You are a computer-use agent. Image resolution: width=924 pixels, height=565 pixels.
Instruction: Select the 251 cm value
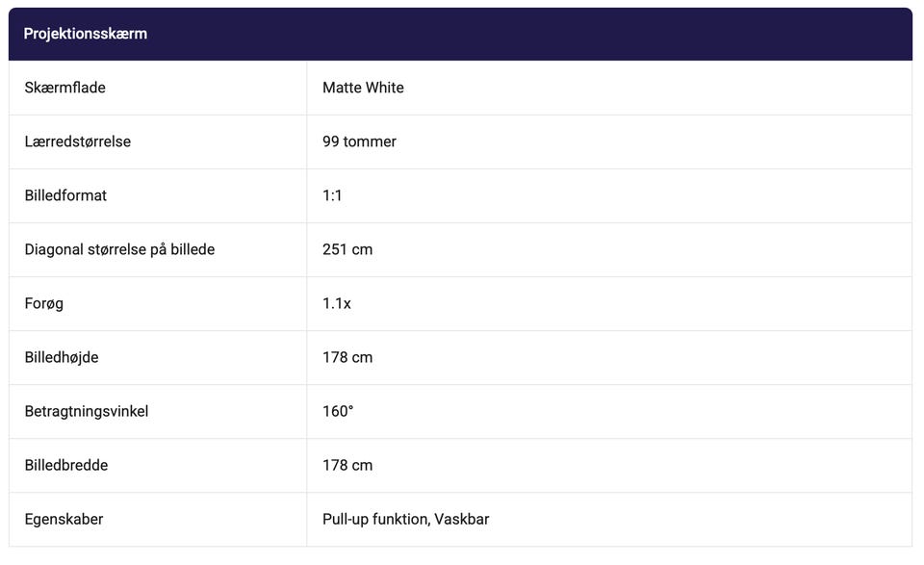(347, 249)
